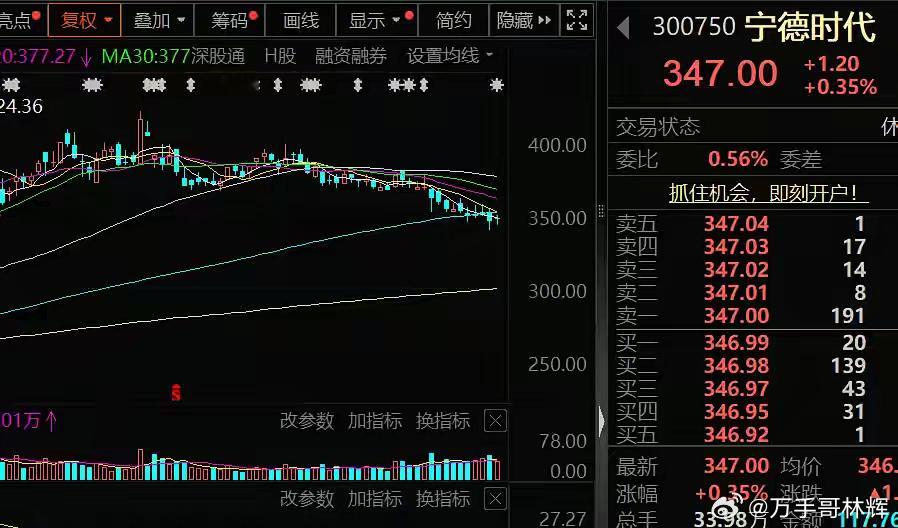
Task: Click the 最新 347.00 value
Action: click(x=736, y=466)
